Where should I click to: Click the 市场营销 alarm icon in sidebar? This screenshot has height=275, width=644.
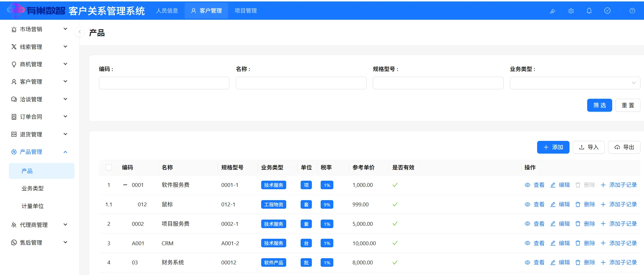pyautogui.click(x=14, y=29)
